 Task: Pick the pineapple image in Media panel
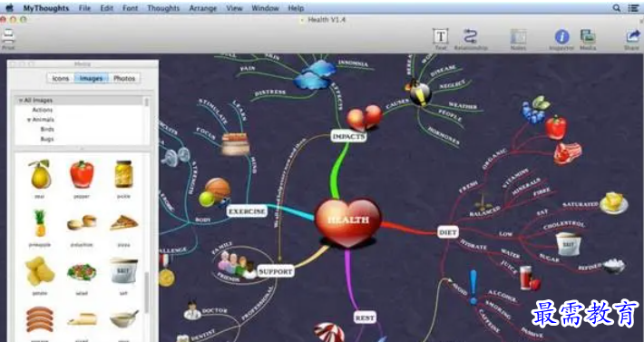pos(40,223)
